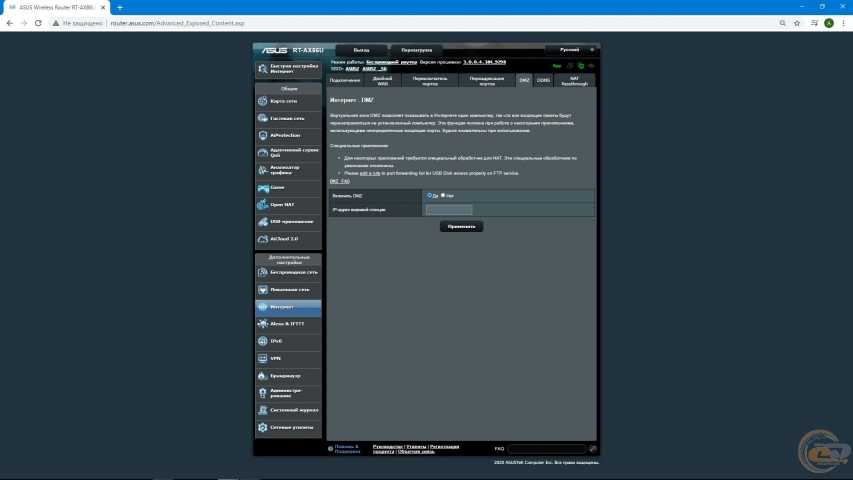Click the operation mode link
Viewport: 853px width, 480px height.
pos(392,62)
